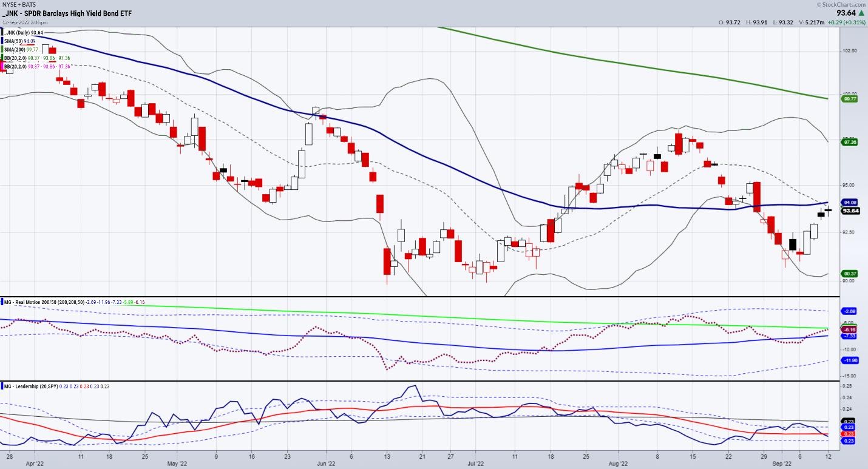
Task: Click the blue 94.09 SMA price tag
Action: [850, 203]
